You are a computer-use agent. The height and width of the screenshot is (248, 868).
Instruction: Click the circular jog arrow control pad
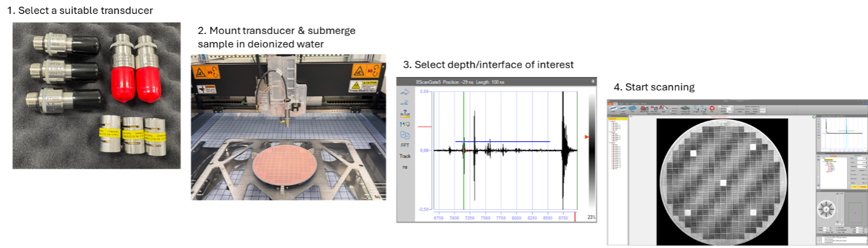826,209
